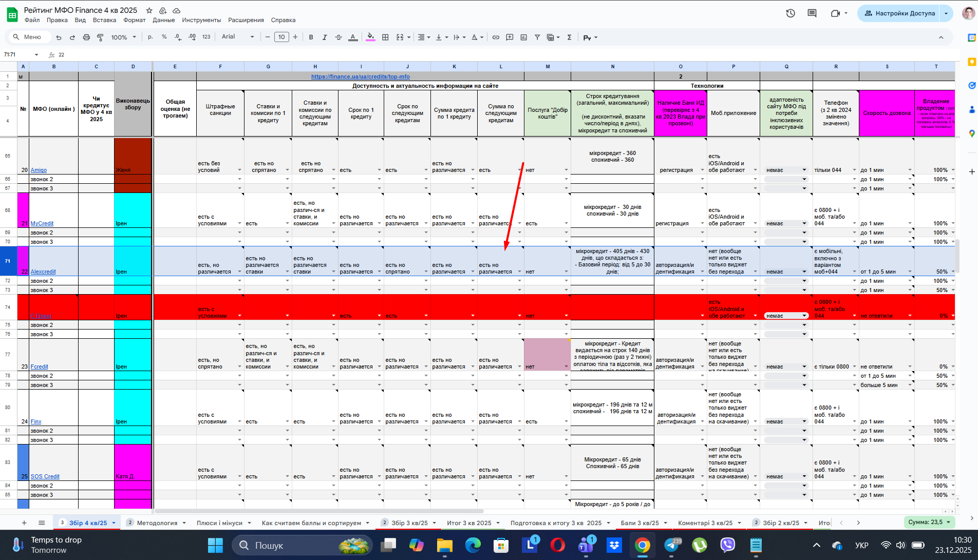
Task: Open vertical align dropdown
Action: pyautogui.click(x=442, y=37)
